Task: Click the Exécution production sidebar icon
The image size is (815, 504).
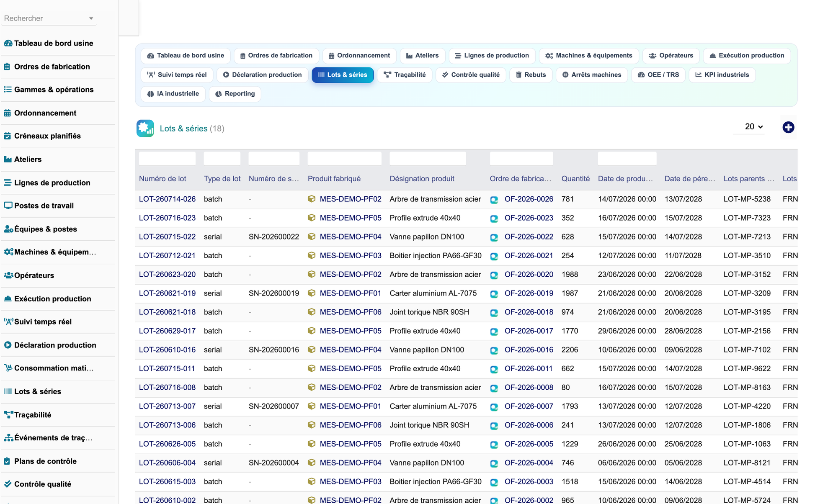Action: click(8, 298)
